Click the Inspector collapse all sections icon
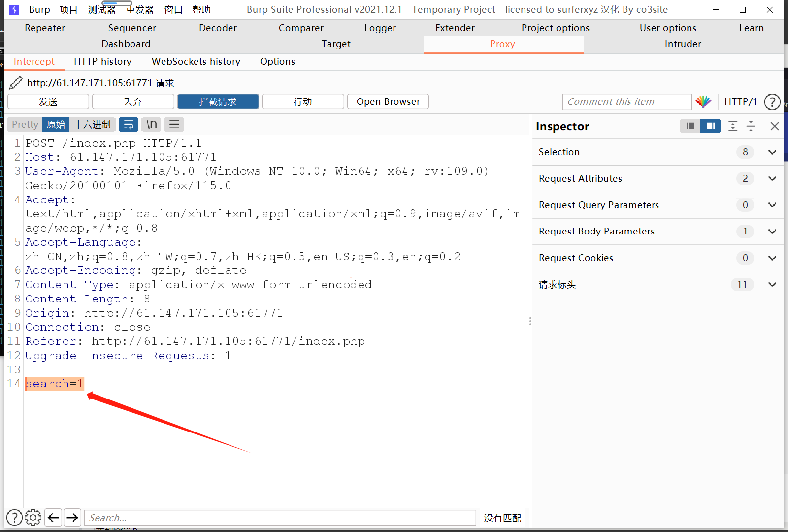This screenshot has height=532, width=788. 751,126
